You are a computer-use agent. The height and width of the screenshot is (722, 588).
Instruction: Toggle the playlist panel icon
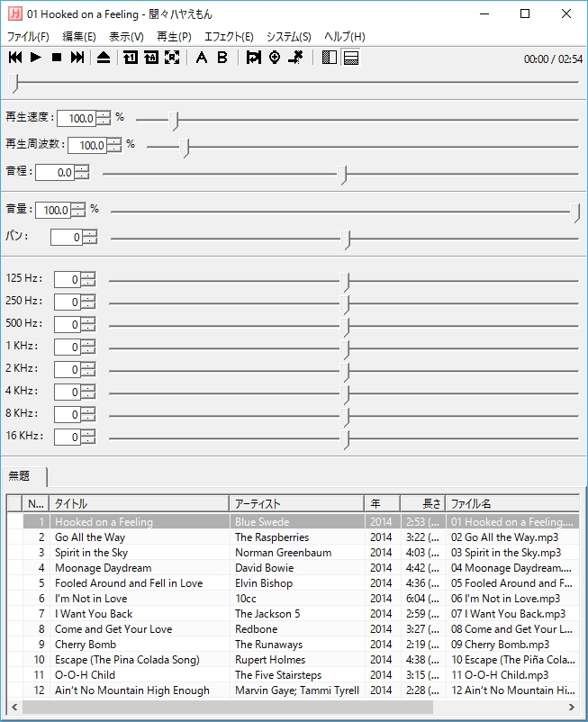tap(351, 57)
